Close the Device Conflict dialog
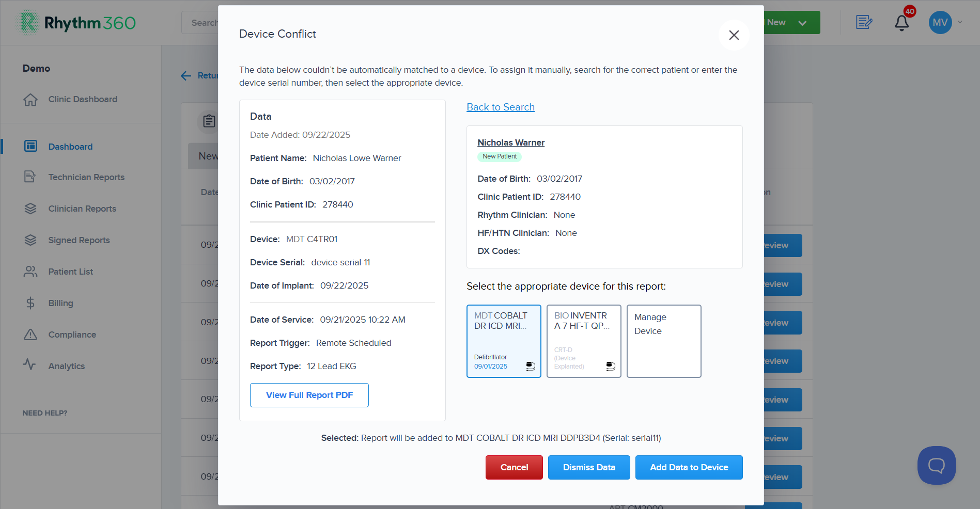This screenshot has height=509, width=980. [734, 35]
